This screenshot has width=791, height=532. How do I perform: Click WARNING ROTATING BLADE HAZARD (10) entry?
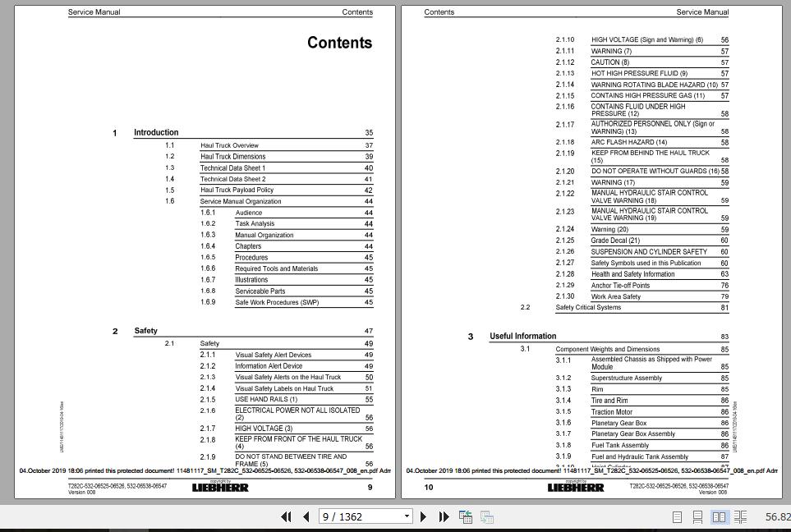pyautogui.click(x=655, y=85)
